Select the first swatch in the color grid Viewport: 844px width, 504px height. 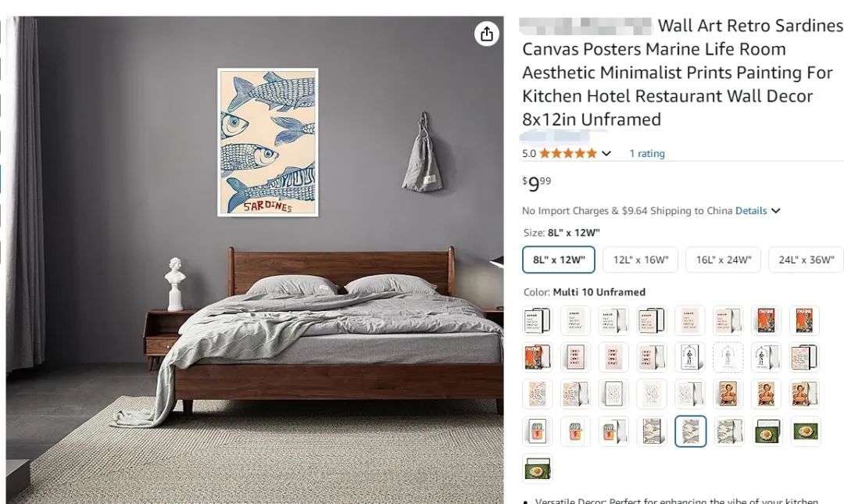click(x=537, y=320)
